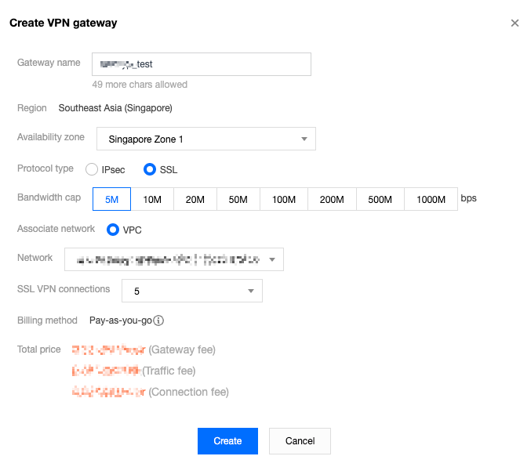
Task: Set bandwidth cap to 50M
Action: tap(238, 199)
